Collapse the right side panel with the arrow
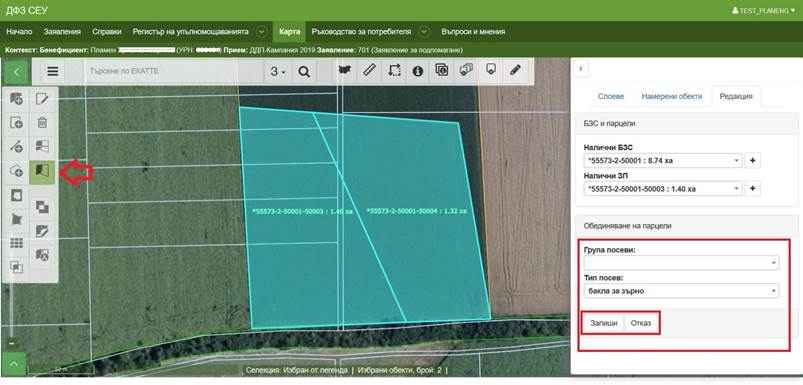803x385 pixels. pos(581,68)
